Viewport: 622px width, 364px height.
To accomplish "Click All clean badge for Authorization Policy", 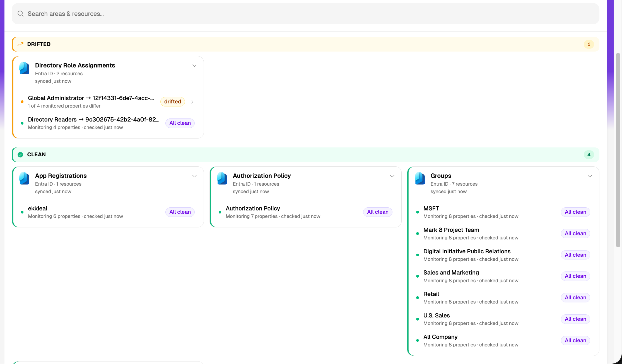I will (x=378, y=212).
